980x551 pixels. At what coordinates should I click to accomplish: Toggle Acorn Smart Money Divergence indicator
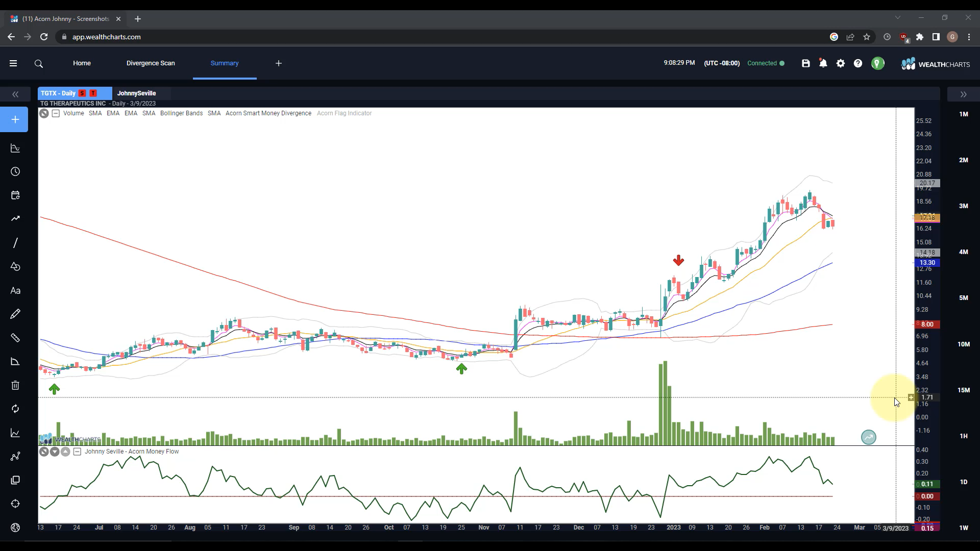click(268, 113)
